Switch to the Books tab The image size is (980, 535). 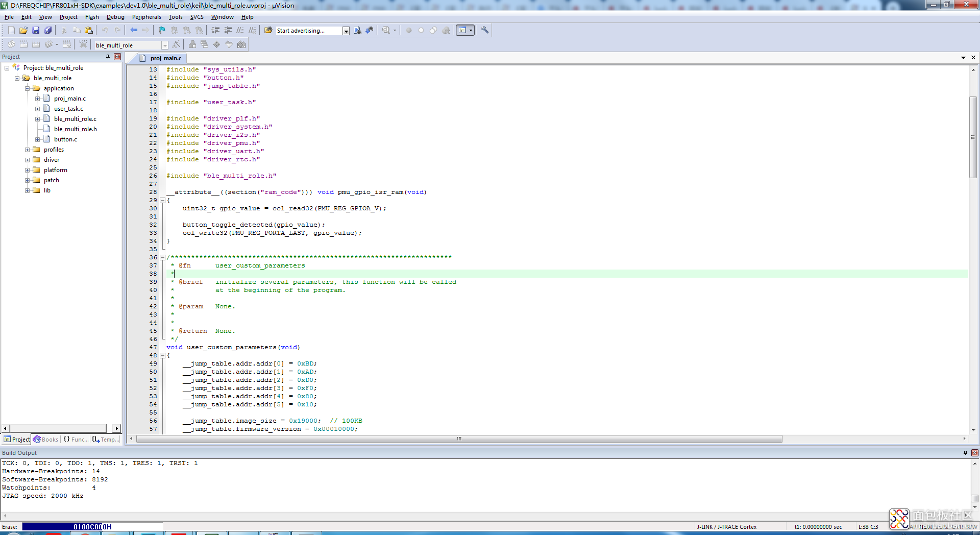(x=46, y=440)
